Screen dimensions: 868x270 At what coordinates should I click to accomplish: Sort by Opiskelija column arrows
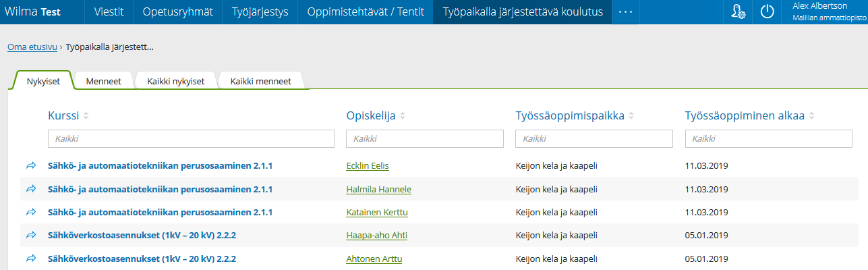403,116
